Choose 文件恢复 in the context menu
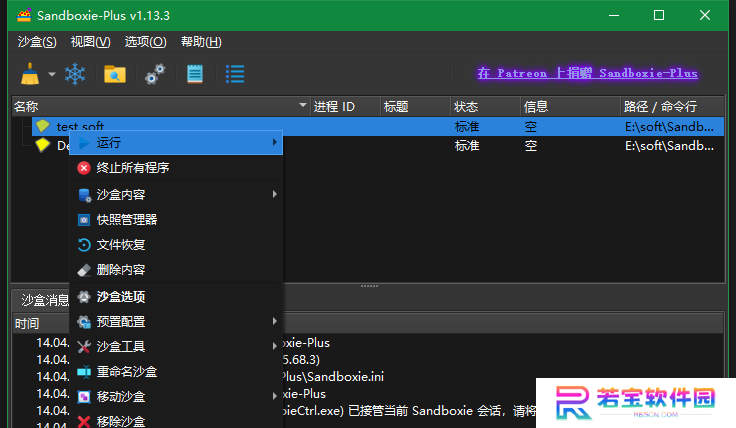Viewport: 736px width, 428px height. 176,245
